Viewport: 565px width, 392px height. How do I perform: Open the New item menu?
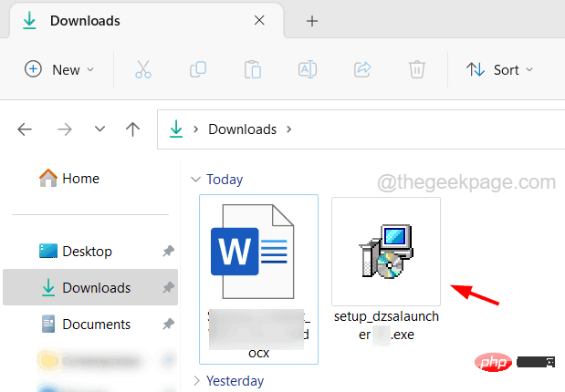point(59,69)
